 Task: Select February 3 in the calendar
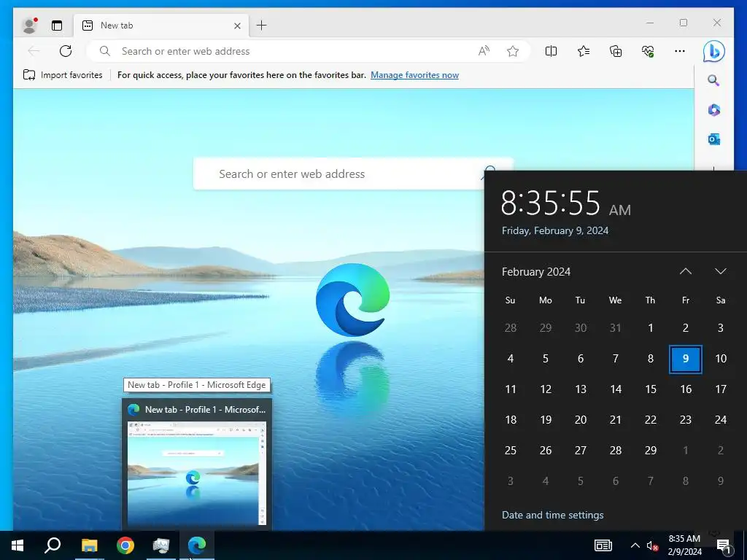pos(720,327)
